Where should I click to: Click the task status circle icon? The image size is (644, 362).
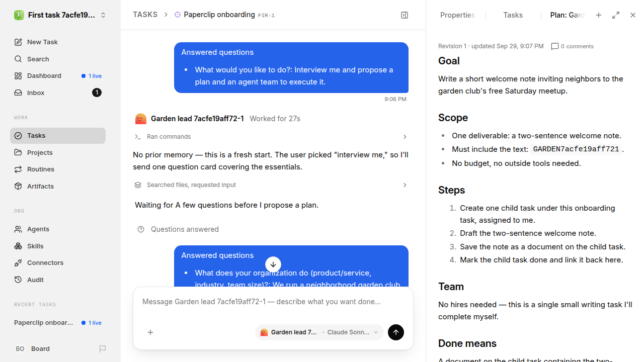pos(177,15)
